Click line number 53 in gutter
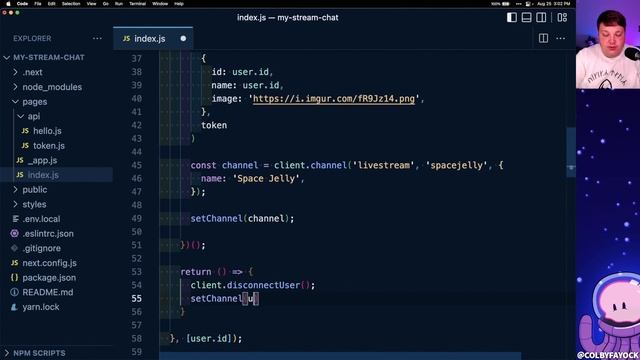The width and height of the screenshot is (640, 360). (137, 272)
